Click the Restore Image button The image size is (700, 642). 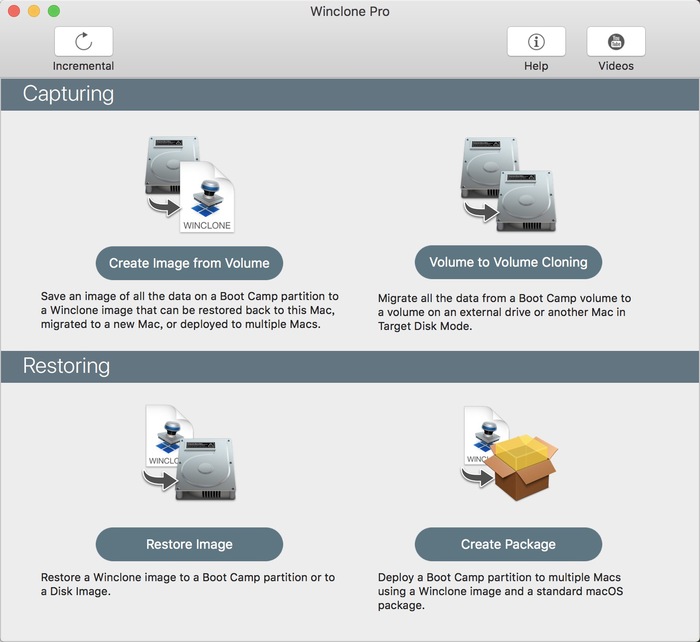pyautogui.click(x=189, y=544)
